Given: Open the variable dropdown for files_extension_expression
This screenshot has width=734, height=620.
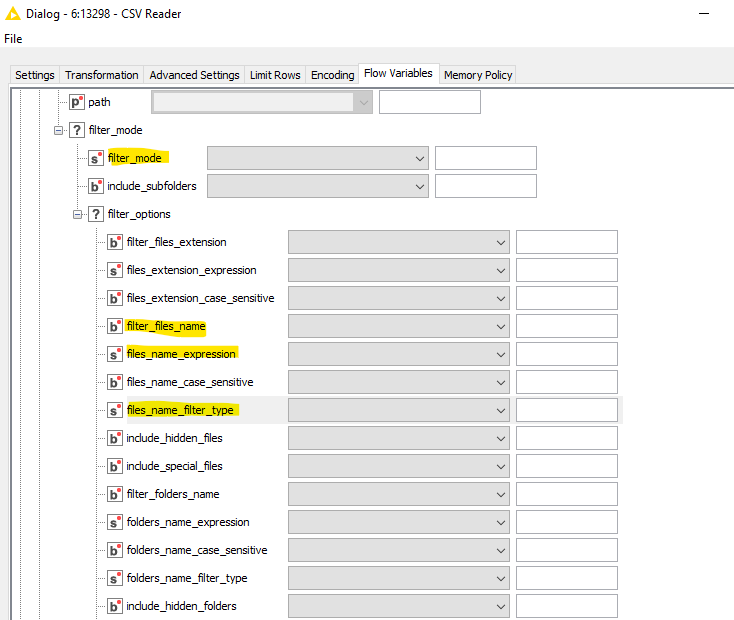Looking at the screenshot, I should pyautogui.click(x=399, y=270).
